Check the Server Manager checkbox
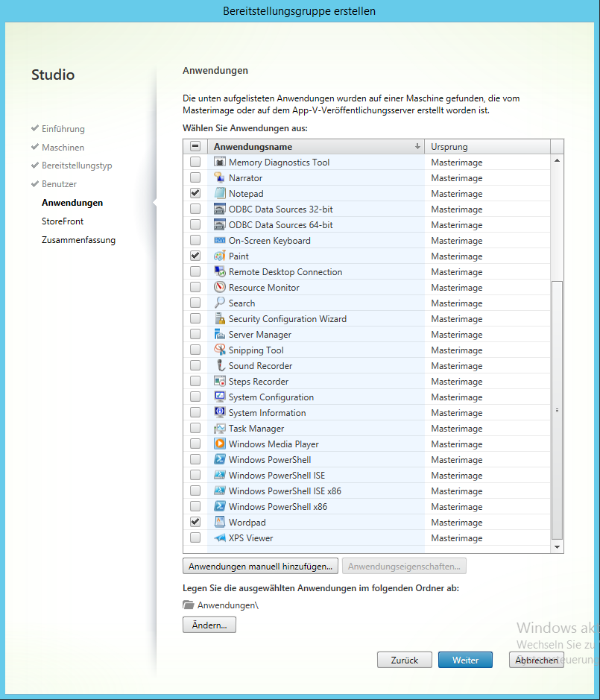 tap(195, 335)
